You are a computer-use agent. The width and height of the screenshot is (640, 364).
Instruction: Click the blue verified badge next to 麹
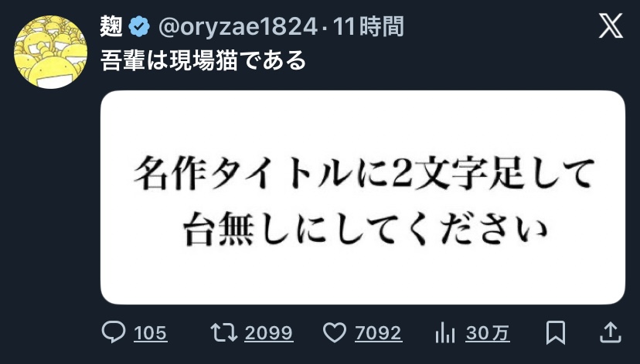[x=139, y=26]
